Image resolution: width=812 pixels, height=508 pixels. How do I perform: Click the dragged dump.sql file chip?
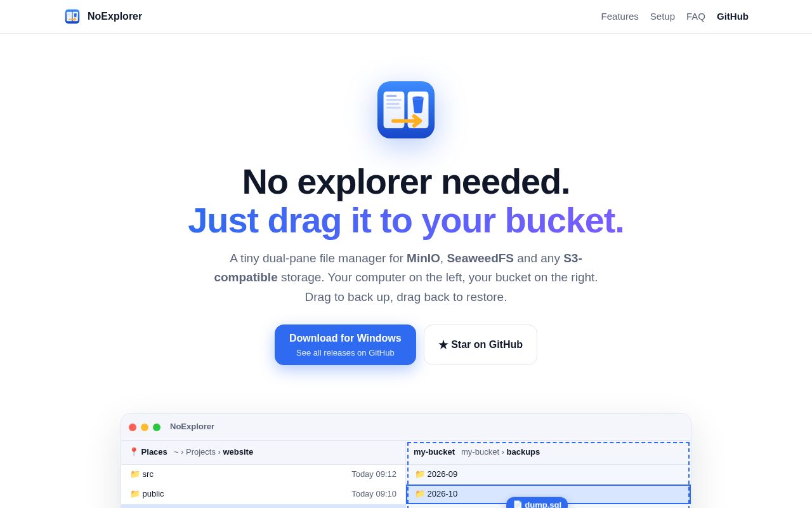tap(537, 503)
